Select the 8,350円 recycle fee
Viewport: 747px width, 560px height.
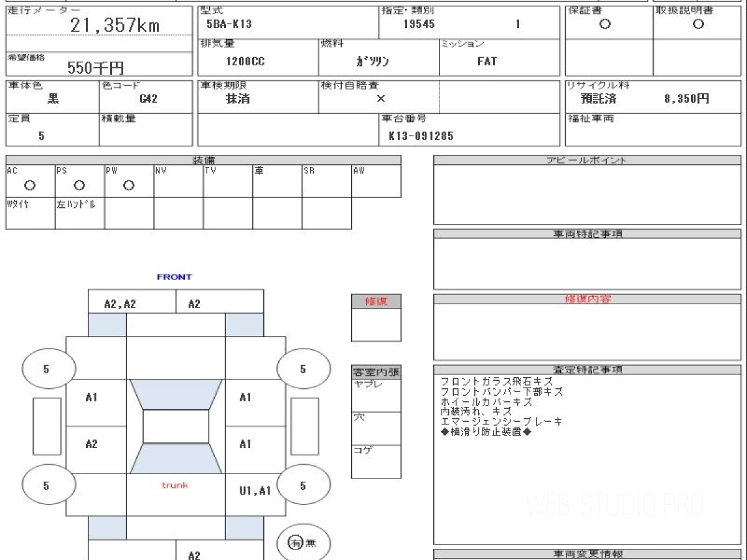pos(687,98)
